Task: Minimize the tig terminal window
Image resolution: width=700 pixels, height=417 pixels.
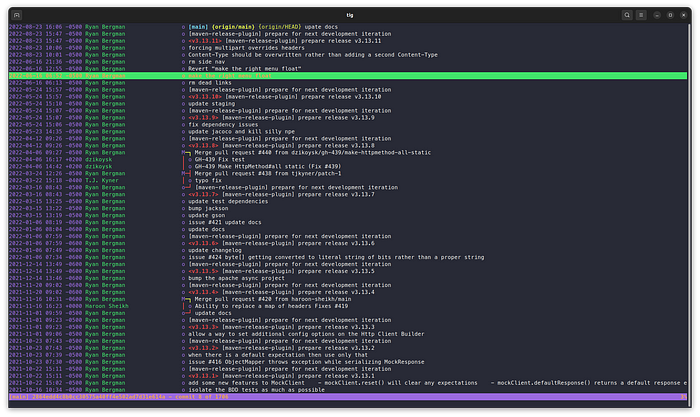Action: coord(657,15)
